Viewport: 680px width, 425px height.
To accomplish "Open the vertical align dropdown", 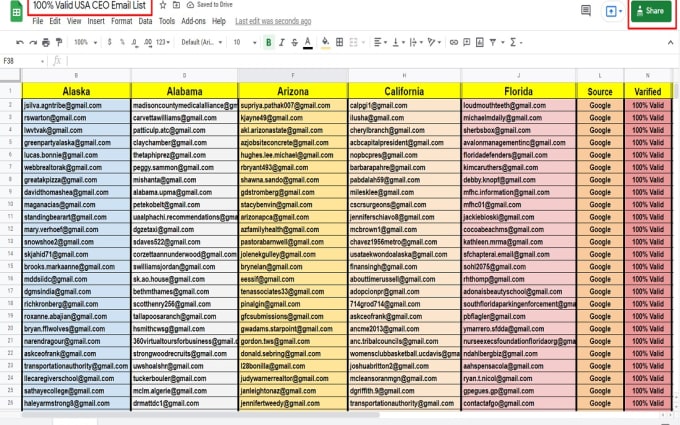I will [x=398, y=42].
